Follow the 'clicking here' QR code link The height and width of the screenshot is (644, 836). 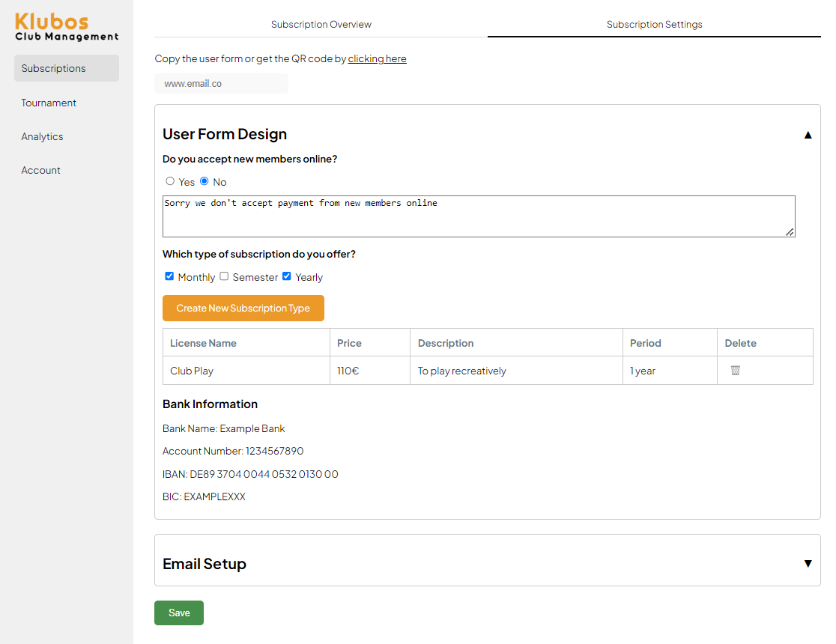pyautogui.click(x=377, y=58)
